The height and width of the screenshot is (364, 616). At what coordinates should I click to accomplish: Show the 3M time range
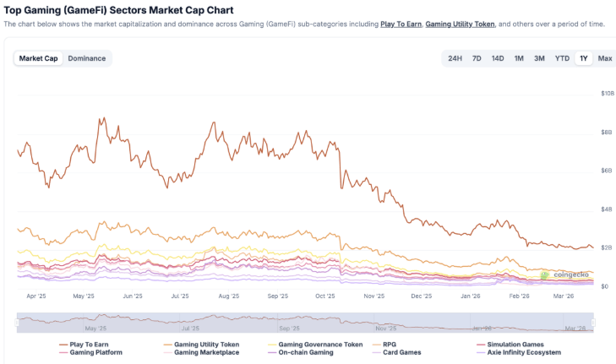coord(539,58)
